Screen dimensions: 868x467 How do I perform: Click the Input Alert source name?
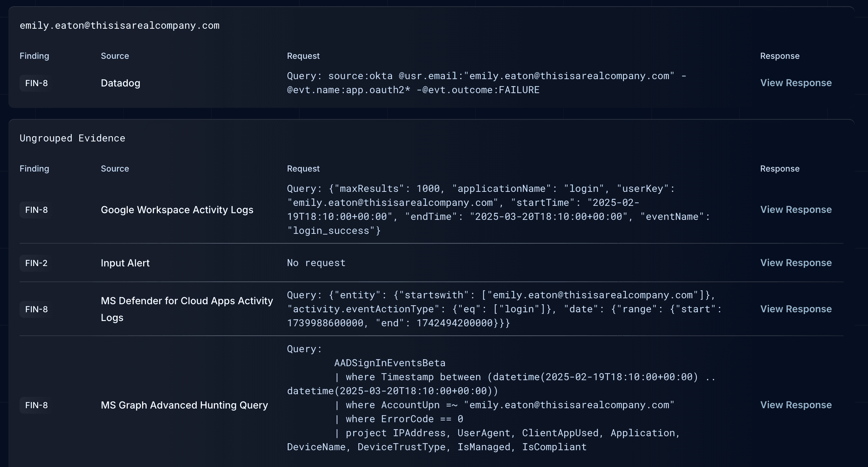point(125,263)
